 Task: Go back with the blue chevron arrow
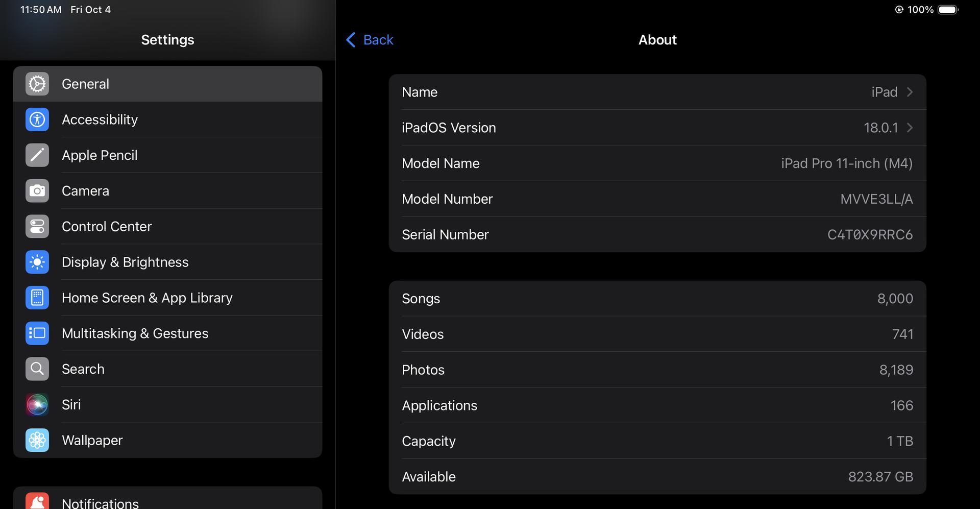(351, 40)
